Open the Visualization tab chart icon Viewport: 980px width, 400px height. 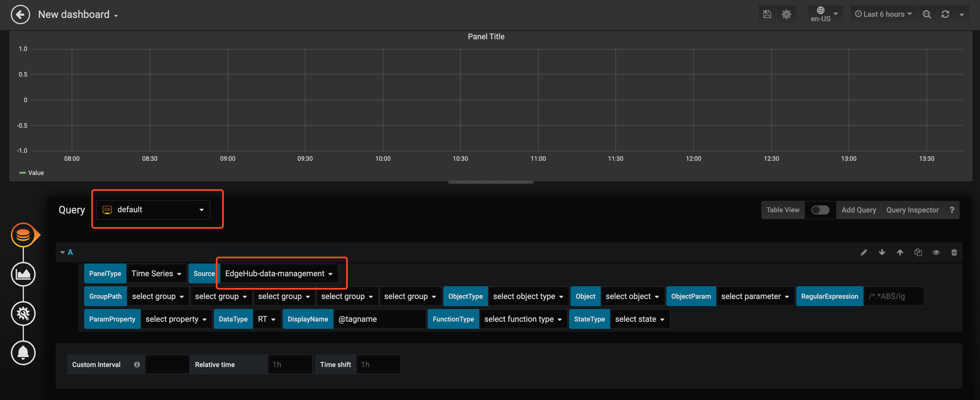[23, 274]
